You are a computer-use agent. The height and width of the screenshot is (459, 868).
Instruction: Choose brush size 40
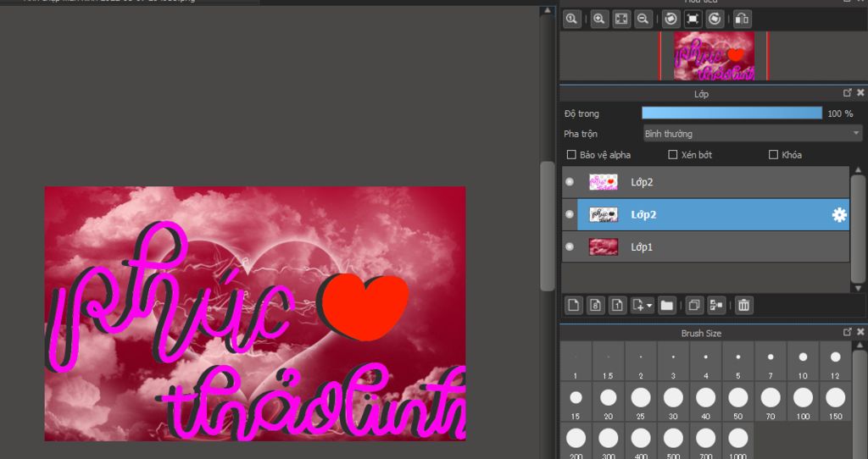706,402
